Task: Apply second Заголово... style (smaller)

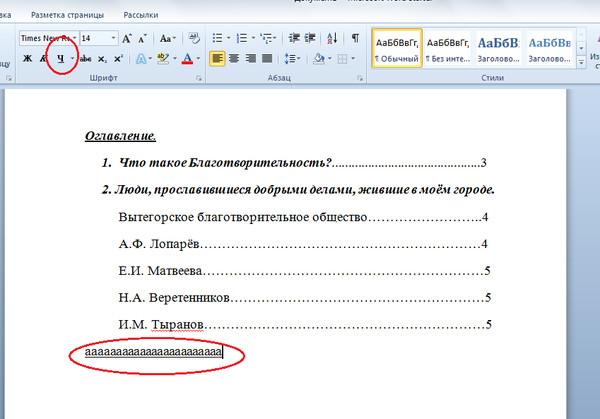Action: 549,48
